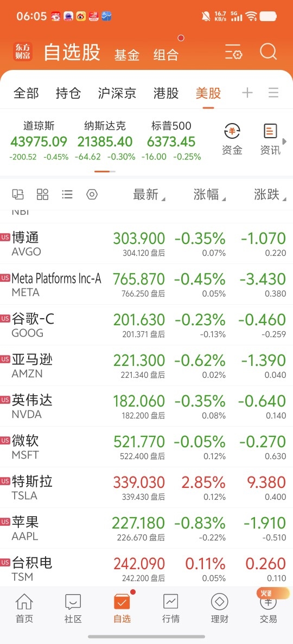The width and height of the screenshot is (293, 644).
Task: Sort by 涨跌 change column
Action: coord(270,195)
